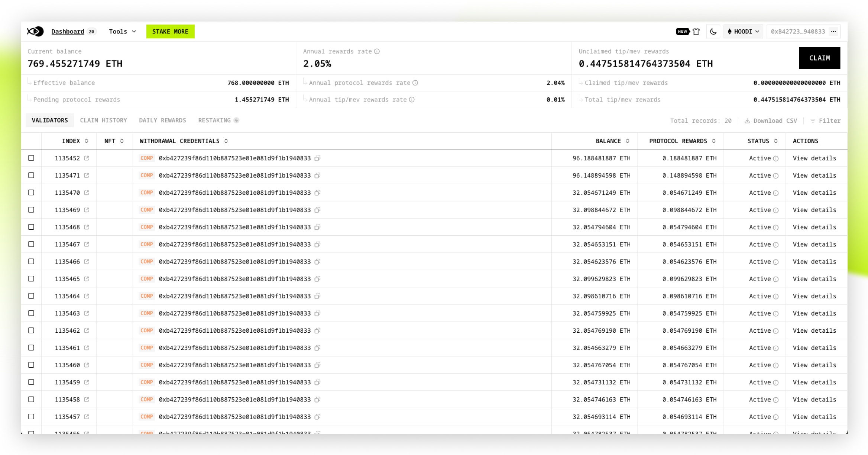Toggle dark mode moon icon
The image size is (868, 455).
pyautogui.click(x=713, y=32)
